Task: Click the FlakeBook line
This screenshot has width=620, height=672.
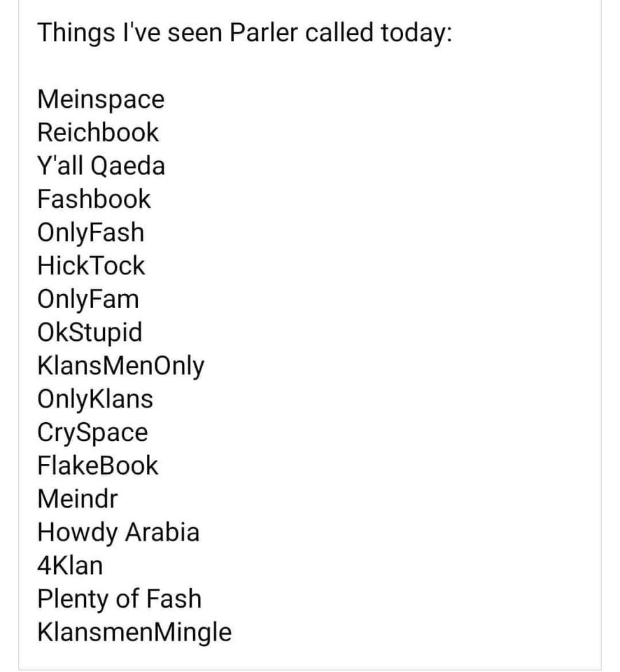Action: tap(98, 465)
